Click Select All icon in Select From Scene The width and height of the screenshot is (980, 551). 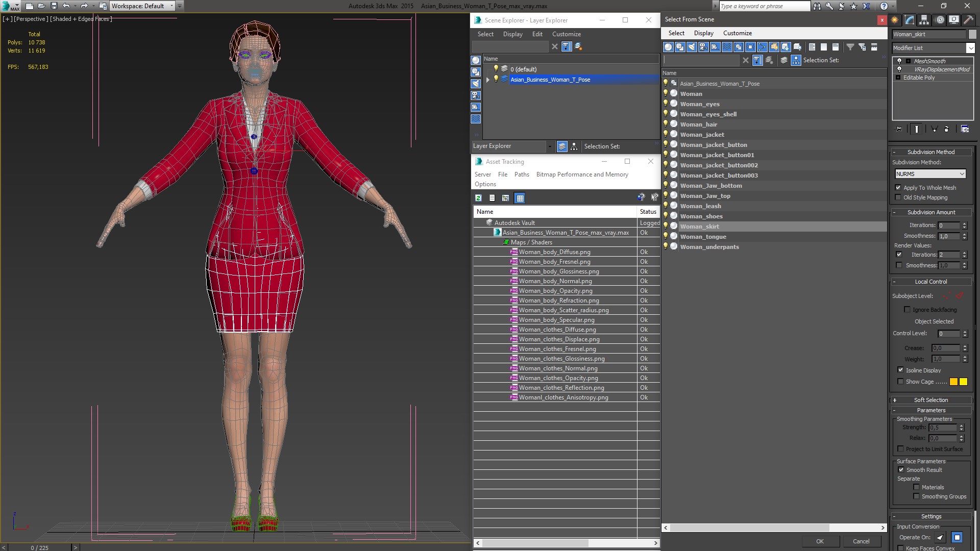812,47
